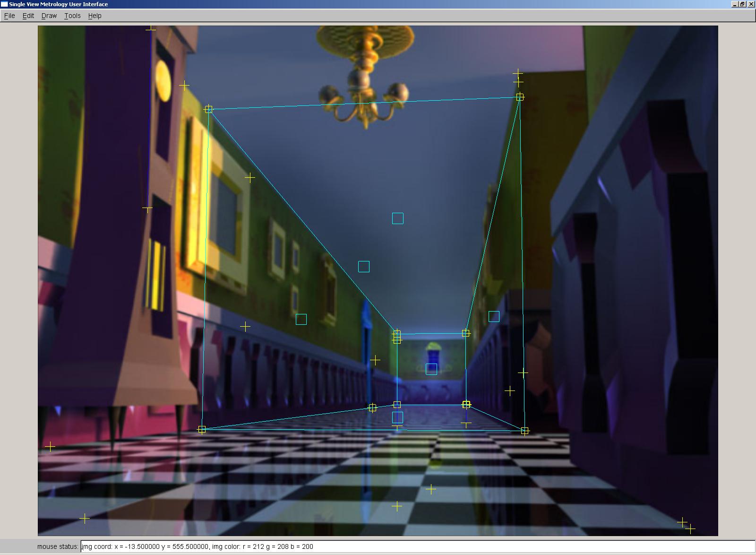
Task: Select yellow cross marker atop the clock tower
Action: click(151, 28)
